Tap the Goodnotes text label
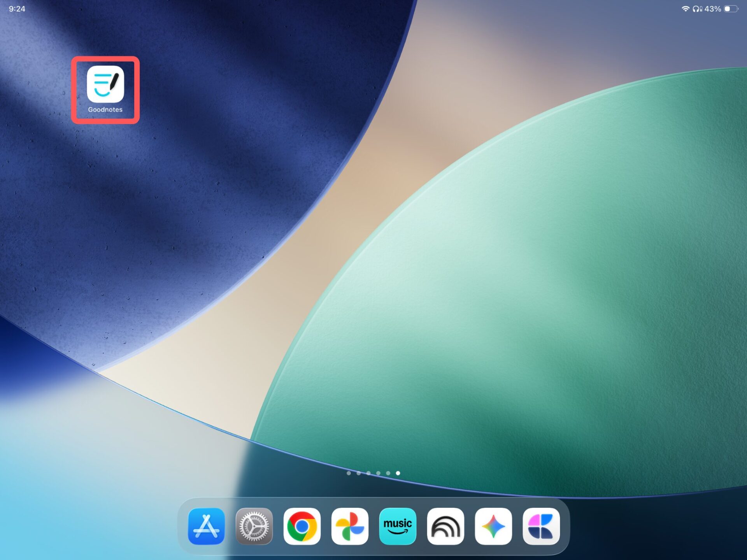 pos(105,110)
